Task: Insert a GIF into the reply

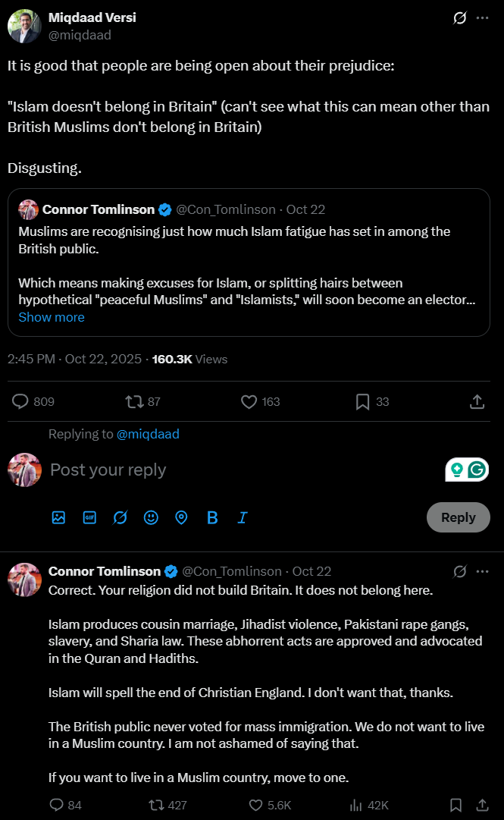Action: point(89,517)
